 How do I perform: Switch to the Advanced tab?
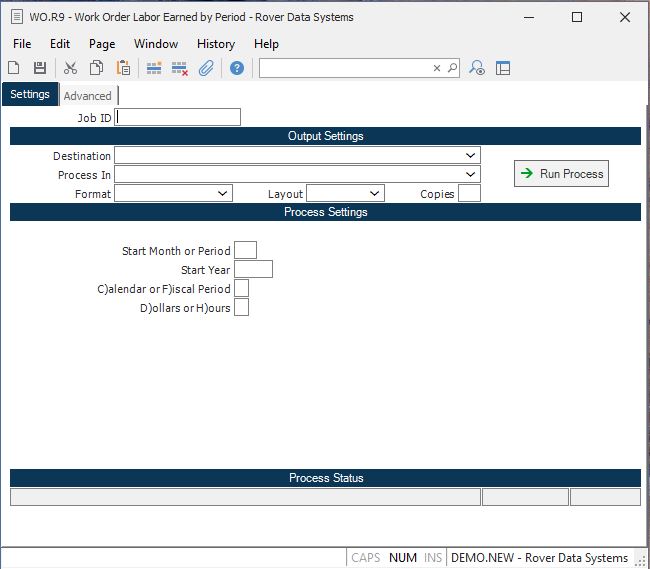88,96
